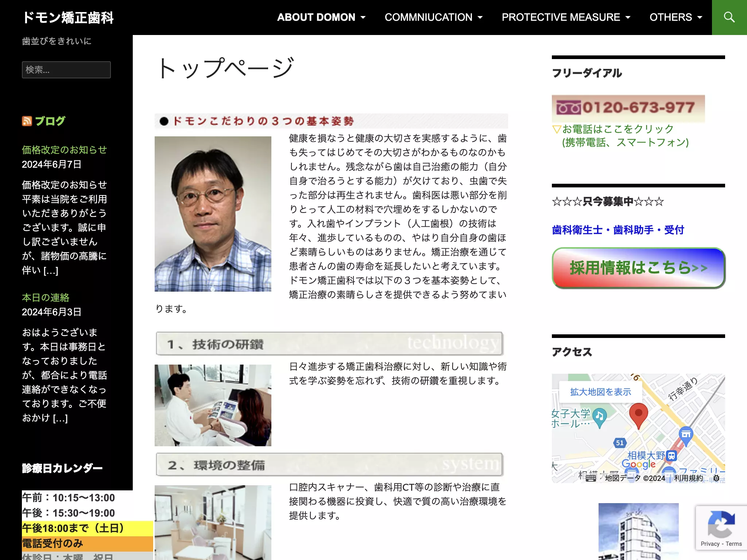
Task: Click into the 検索 search field
Action: [66, 70]
